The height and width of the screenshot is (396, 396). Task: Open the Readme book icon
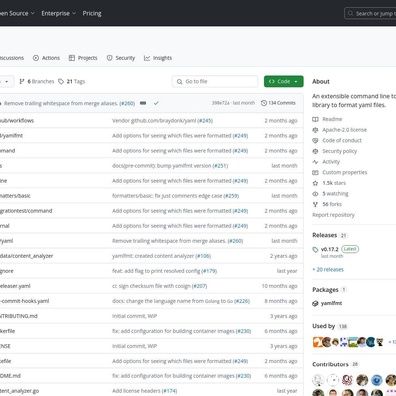click(x=315, y=119)
